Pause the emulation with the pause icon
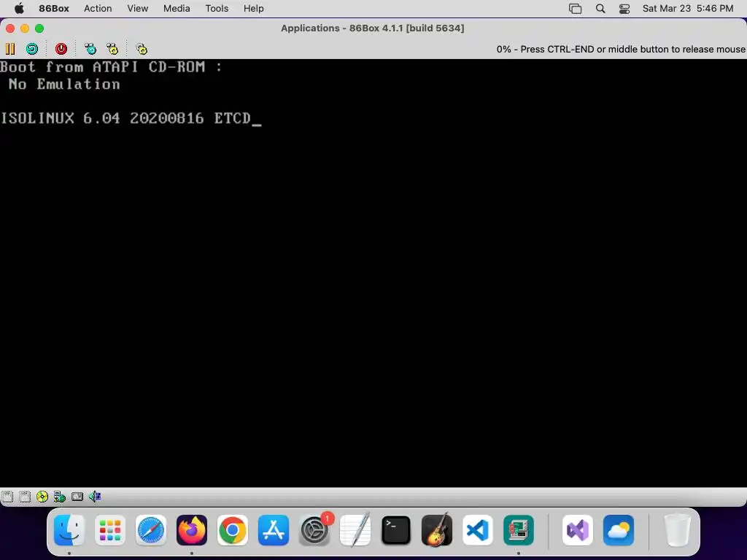Image resolution: width=747 pixels, height=560 pixels. click(x=10, y=49)
